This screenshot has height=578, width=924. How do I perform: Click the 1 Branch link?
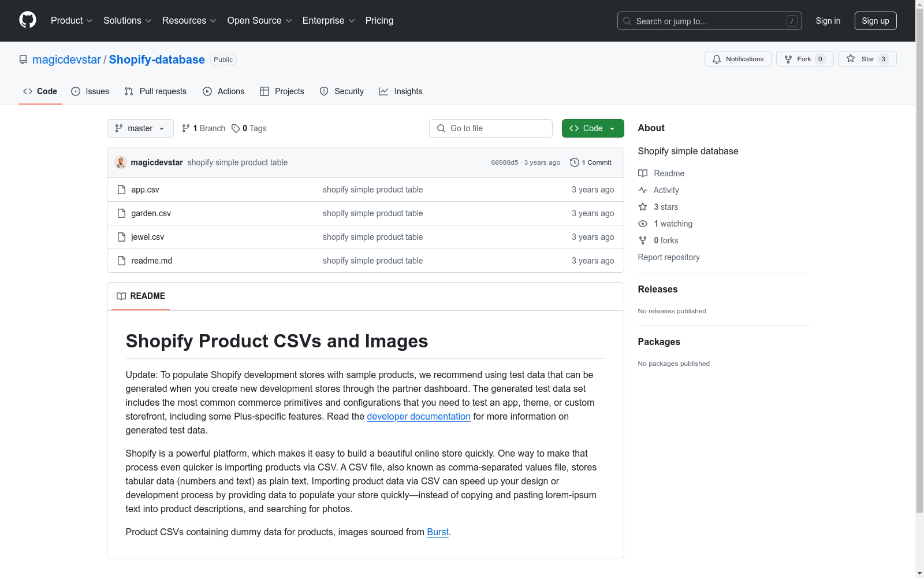coord(203,128)
